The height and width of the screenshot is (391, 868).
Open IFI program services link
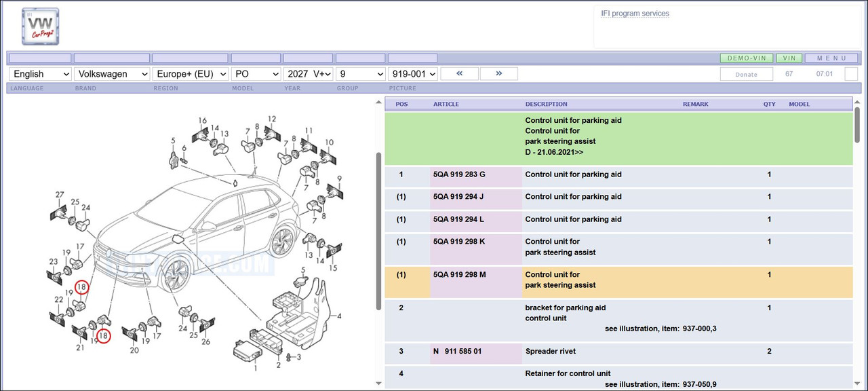point(635,14)
